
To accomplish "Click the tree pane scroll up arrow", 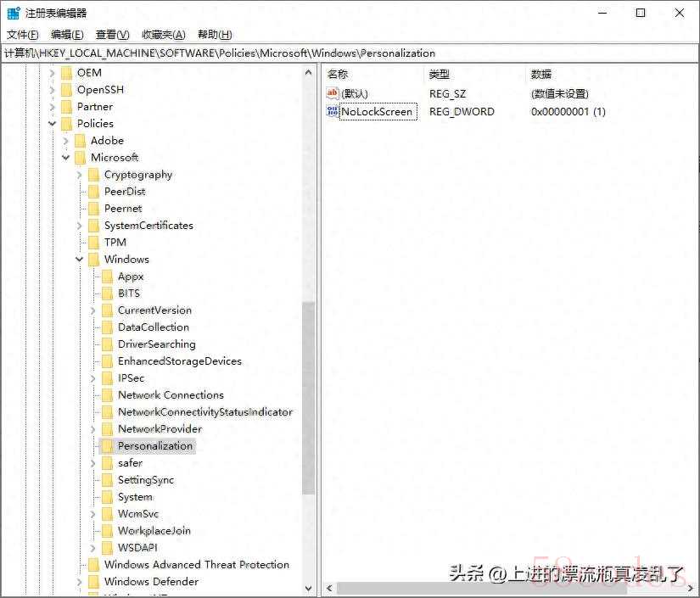I will (309, 72).
